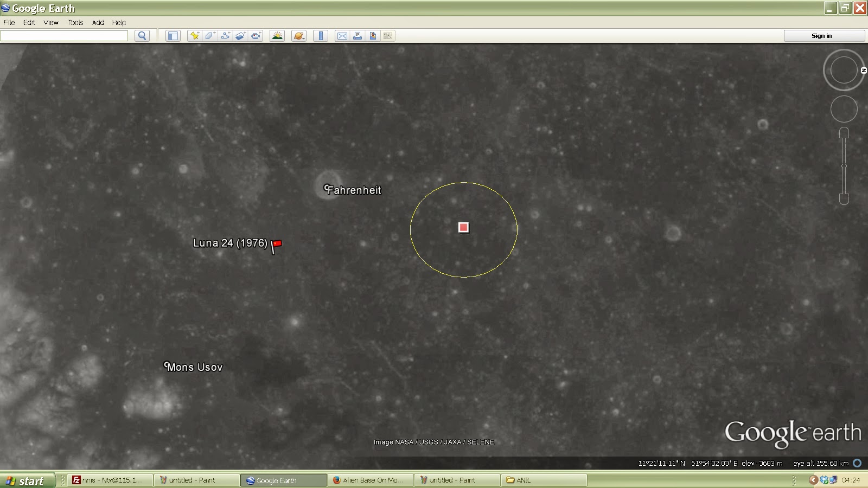Image resolution: width=868 pixels, height=488 pixels.
Task: Open the Help menu
Action: click(119, 22)
